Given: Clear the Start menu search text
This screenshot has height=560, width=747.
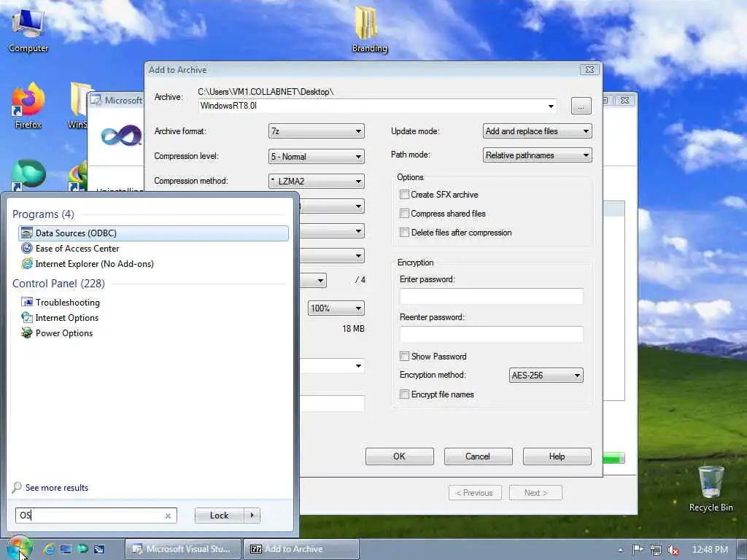Looking at the screenshot, I should [168, 516].
